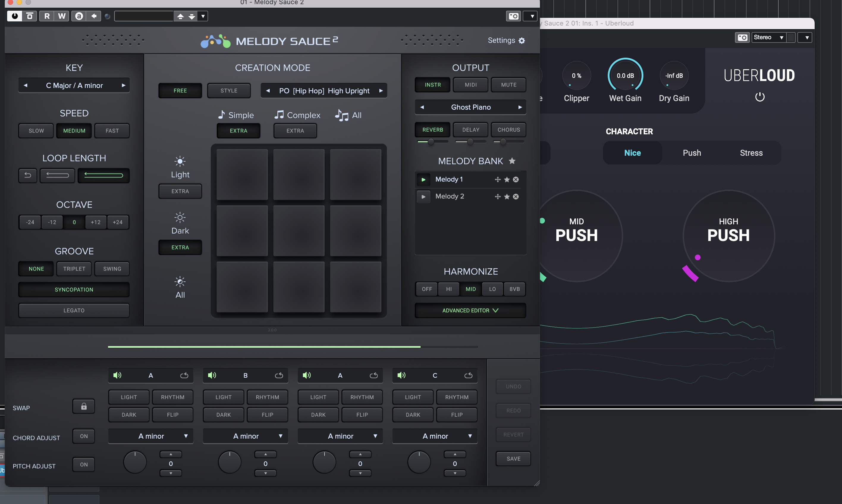Set speed to FAST
The width and height of the screenshot is (842, 504).
112,131
